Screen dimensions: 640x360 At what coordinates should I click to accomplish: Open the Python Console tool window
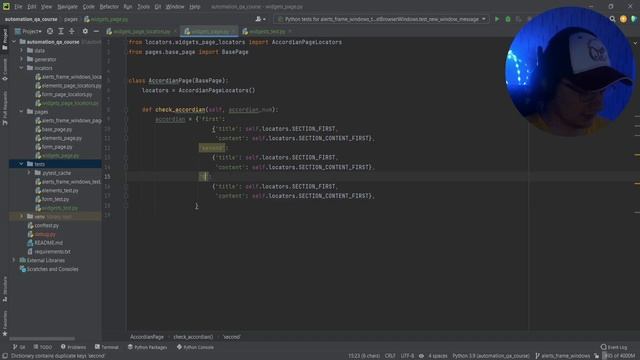click(195, 347)
